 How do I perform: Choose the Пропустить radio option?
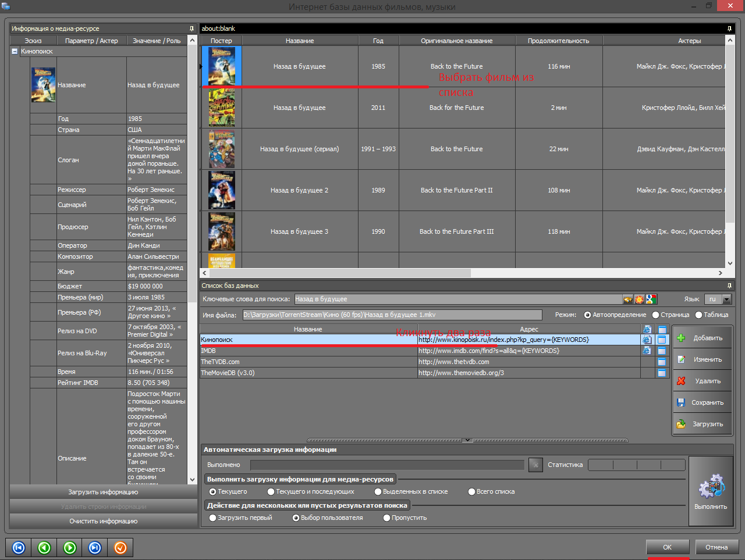[386, 518]
